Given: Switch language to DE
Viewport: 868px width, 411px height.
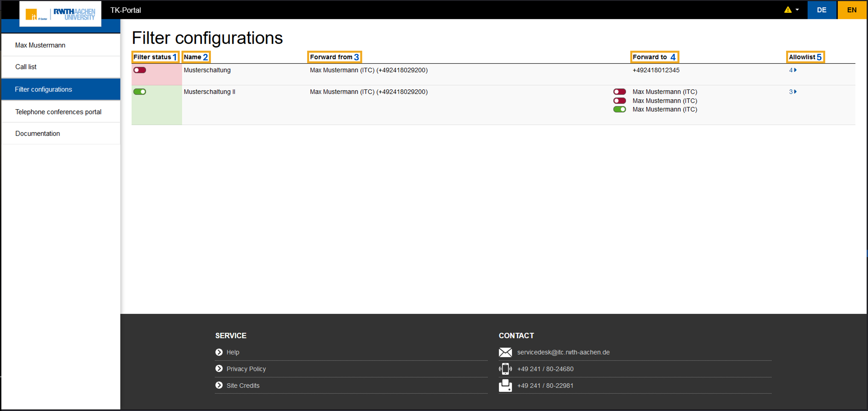Looking at the screenshot, I should coord(821,10).
